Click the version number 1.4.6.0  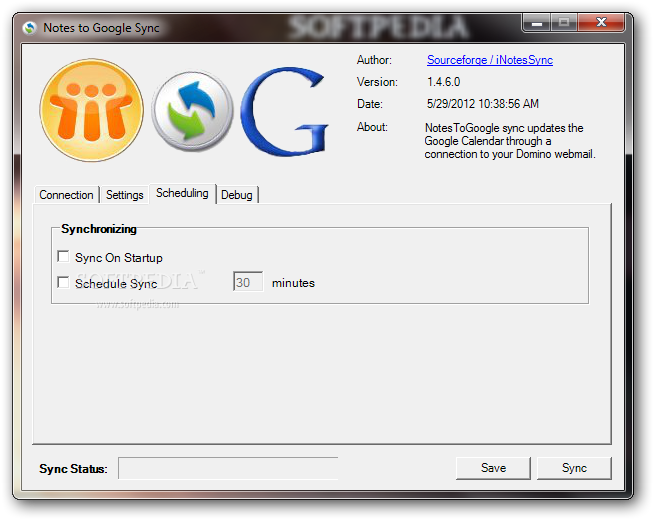(443, 82)
